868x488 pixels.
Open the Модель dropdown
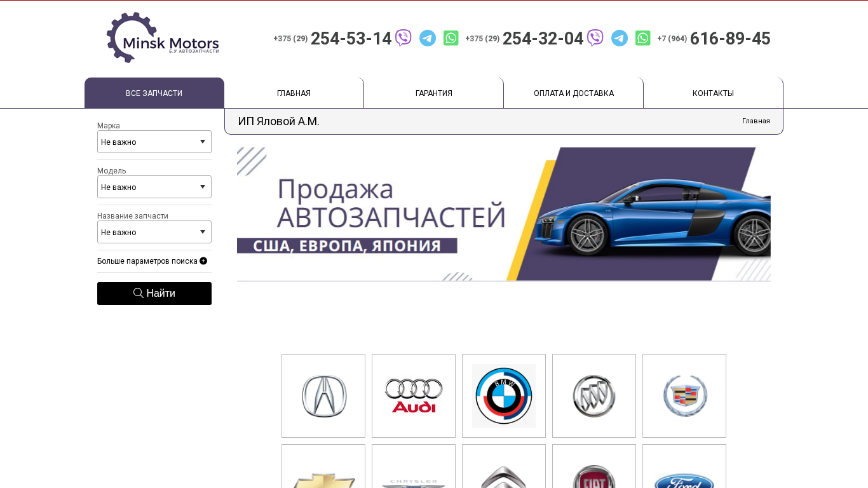point(154,187)
